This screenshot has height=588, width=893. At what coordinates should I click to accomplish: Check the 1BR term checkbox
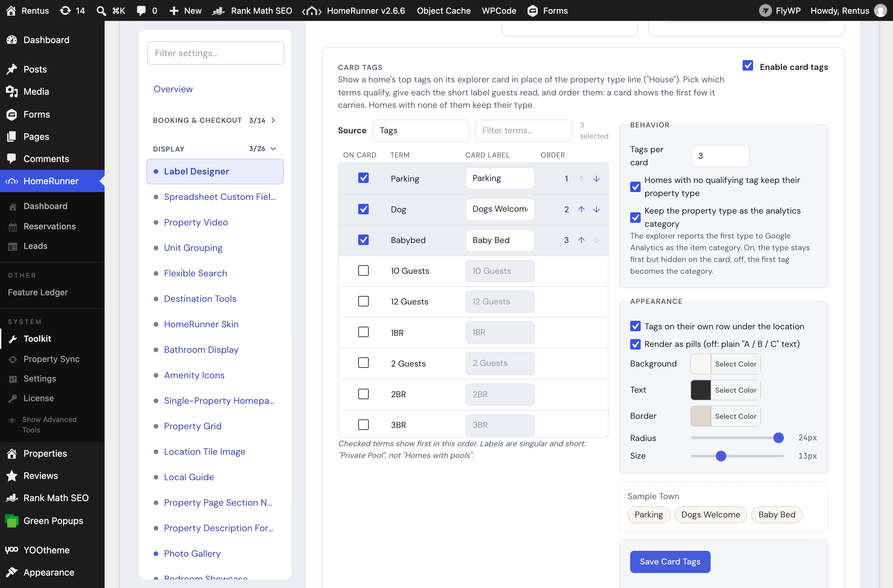point(363,332)
